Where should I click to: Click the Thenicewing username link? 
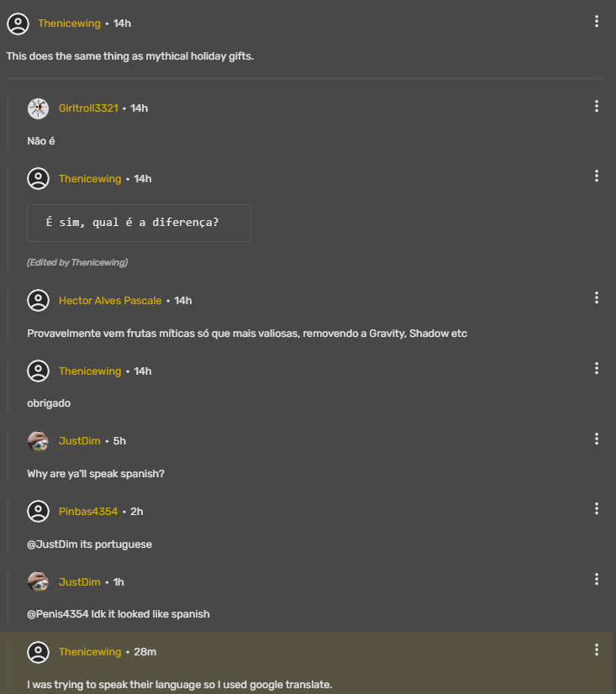coord(69,24)
